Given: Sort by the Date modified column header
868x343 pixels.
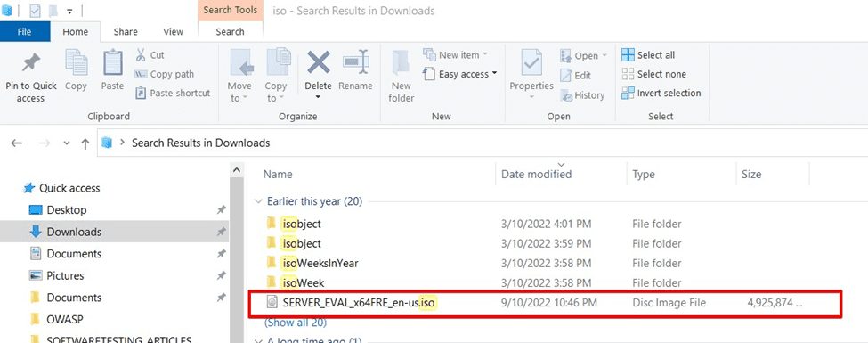Looking at the screenshot, I should click(x=536, y=174).
